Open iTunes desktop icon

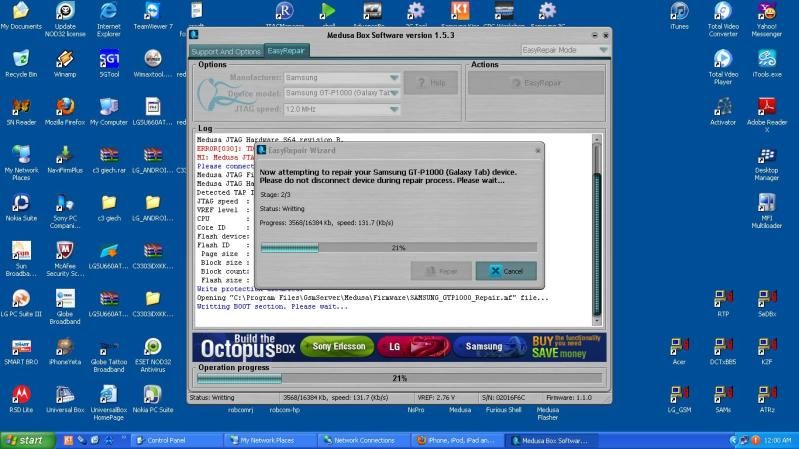(x=679, y=15)
